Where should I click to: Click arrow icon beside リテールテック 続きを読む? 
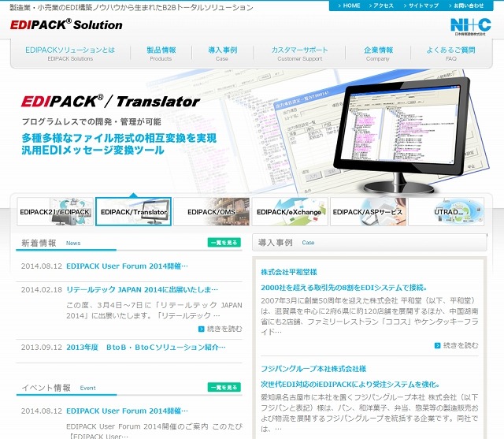coord(202,329)
